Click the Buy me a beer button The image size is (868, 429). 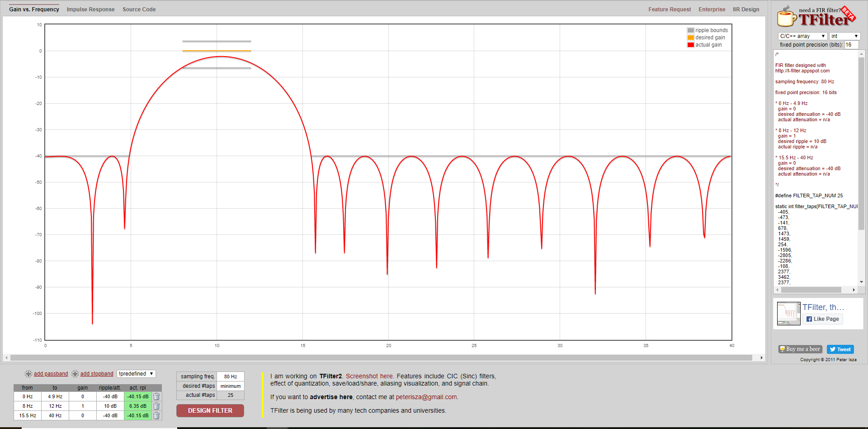(800, 349)
